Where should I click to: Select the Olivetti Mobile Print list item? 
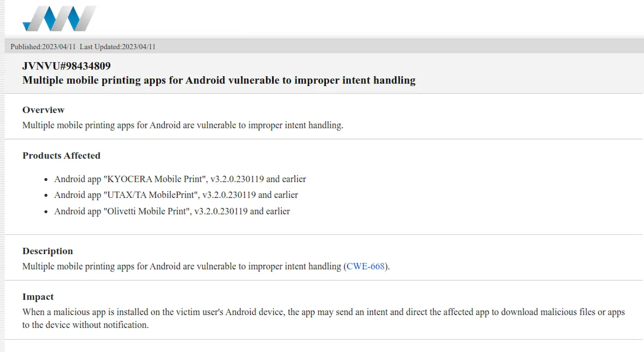click(x=172, y=211)
